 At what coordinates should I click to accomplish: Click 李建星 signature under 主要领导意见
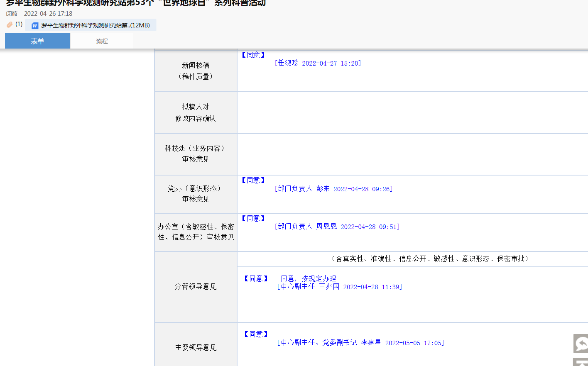(x=371, y=343)
